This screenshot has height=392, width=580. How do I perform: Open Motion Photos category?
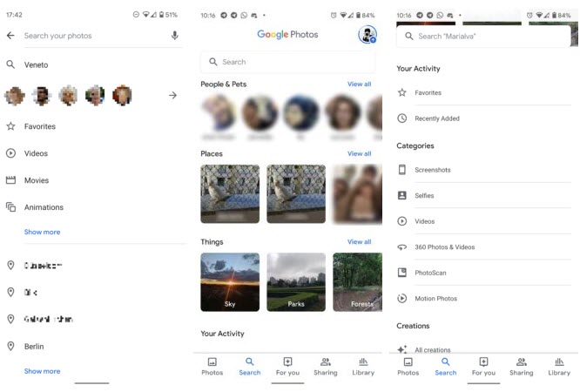coord(435,299)
